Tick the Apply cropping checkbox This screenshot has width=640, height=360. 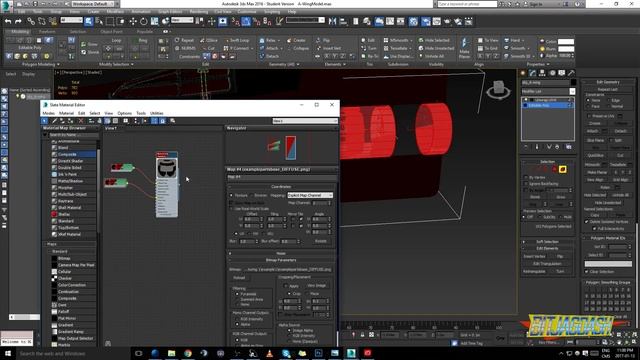coord(286,286)
